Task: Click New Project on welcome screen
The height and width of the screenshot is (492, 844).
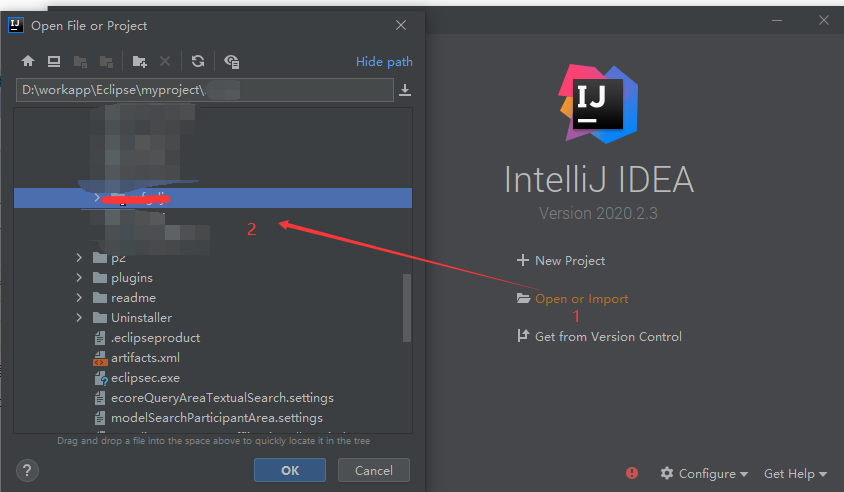Action: coord(570,261)
